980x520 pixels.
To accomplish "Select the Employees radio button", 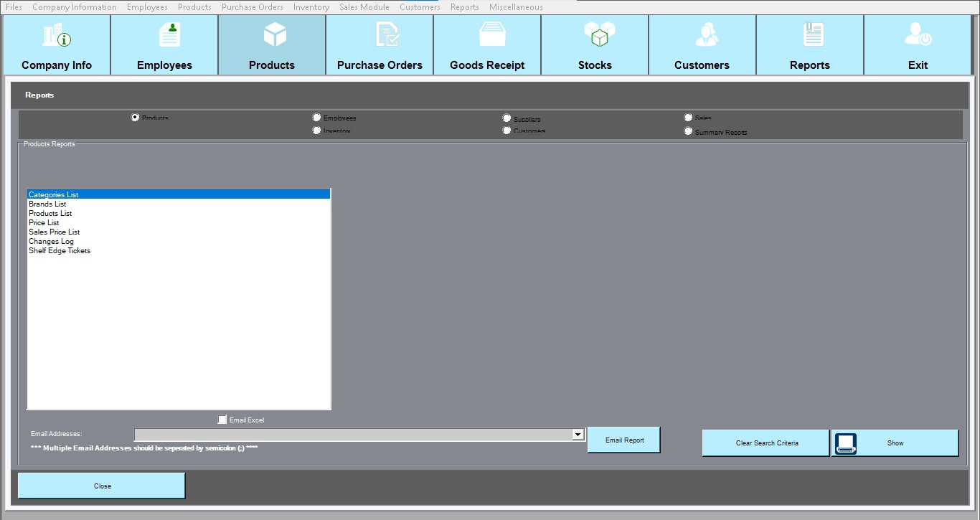I will pyautogui.click(x=316, y=118).
